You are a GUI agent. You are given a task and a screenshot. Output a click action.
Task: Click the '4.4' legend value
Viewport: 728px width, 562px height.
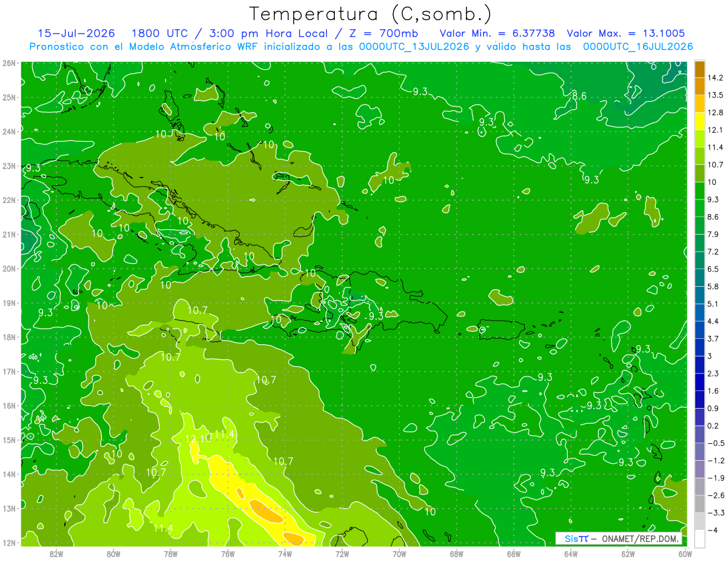pyautogui.click(x=713, y=321)
